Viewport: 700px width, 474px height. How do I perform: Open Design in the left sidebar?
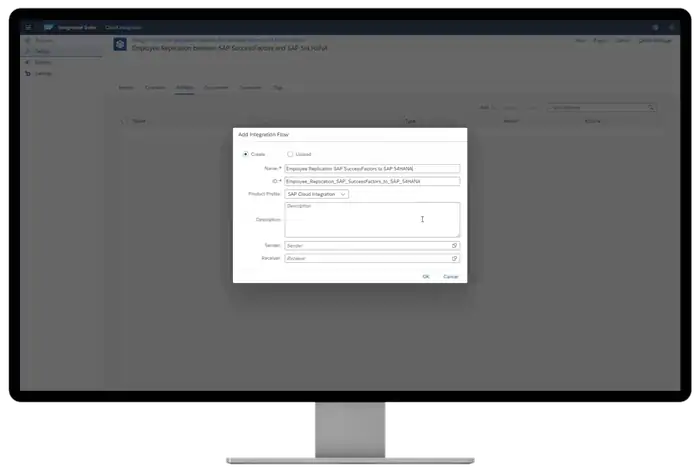[x=44, y=51]
